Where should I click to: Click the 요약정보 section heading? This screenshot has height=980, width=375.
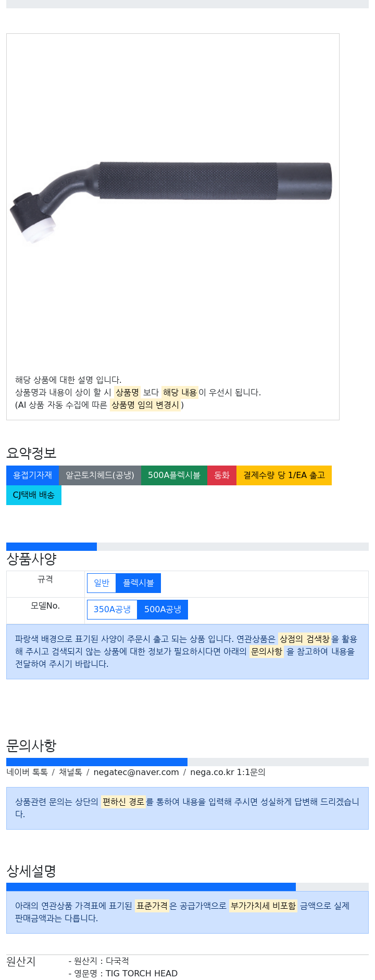coord(31,453)
